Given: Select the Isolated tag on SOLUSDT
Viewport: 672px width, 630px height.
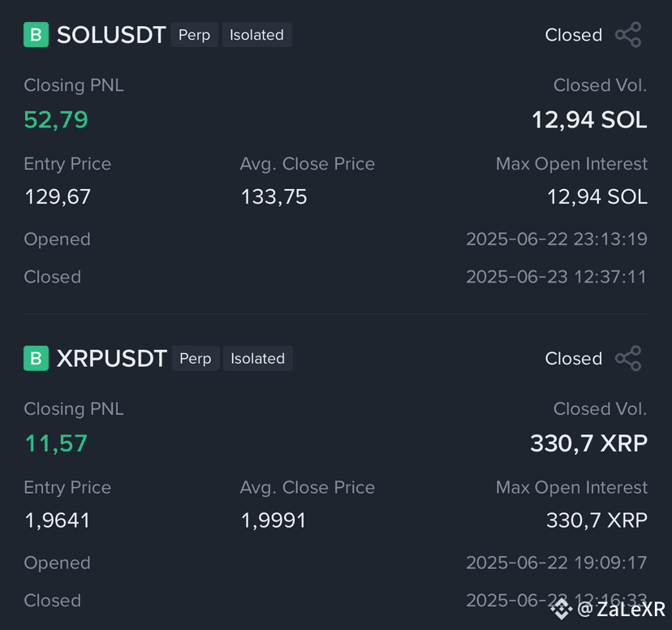Looking at the screenshot, I should tap(256, 35).
